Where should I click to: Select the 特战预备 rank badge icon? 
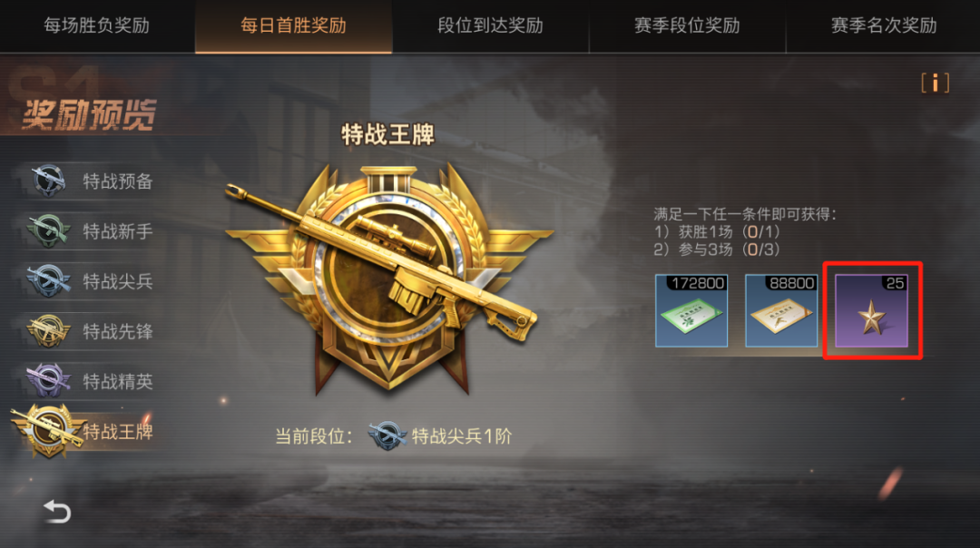(x=49, y=181)
